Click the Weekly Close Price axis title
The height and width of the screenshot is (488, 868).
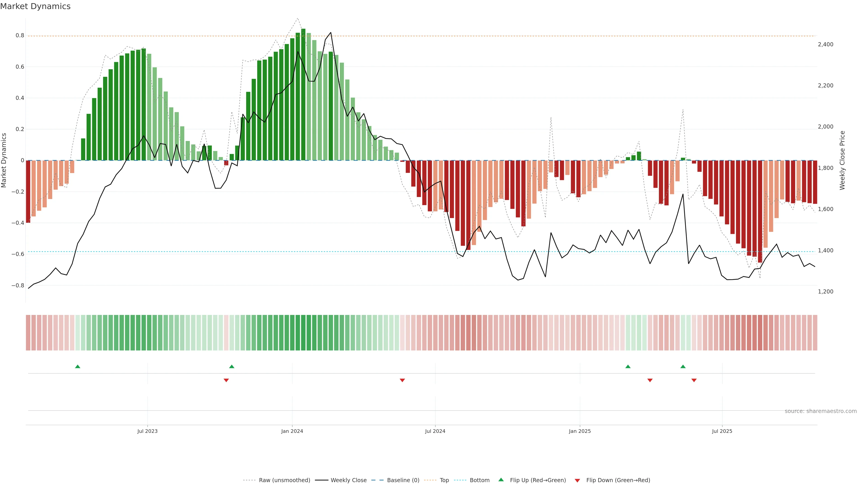click(842, 160)
